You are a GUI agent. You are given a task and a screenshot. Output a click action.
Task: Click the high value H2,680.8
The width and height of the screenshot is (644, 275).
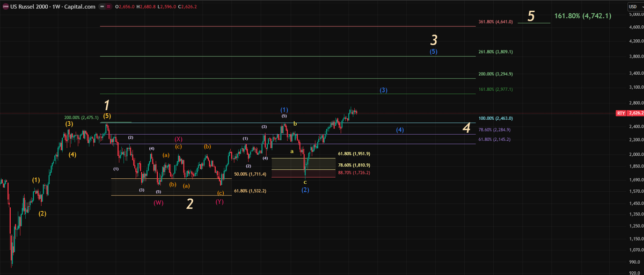coord(146,6)
